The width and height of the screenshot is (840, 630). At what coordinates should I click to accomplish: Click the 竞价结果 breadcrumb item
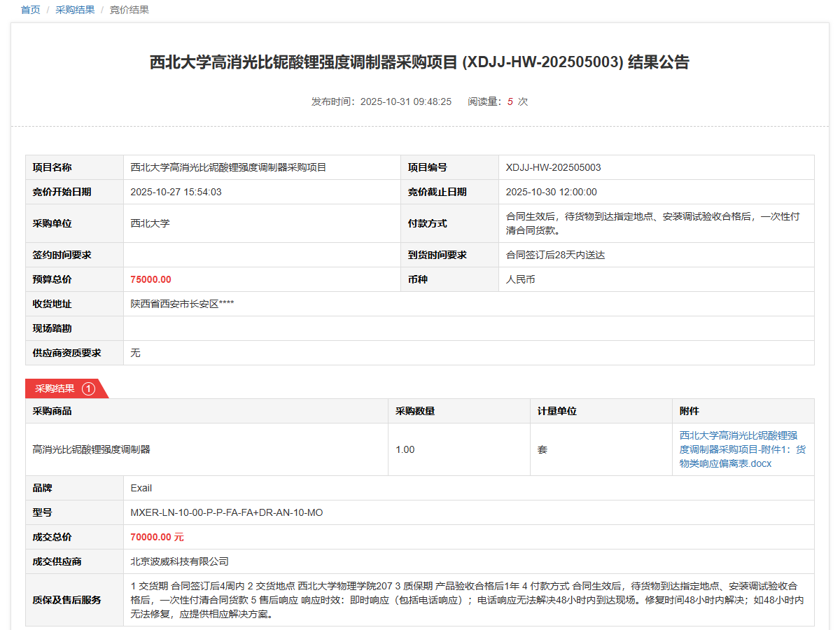(129, 10)
